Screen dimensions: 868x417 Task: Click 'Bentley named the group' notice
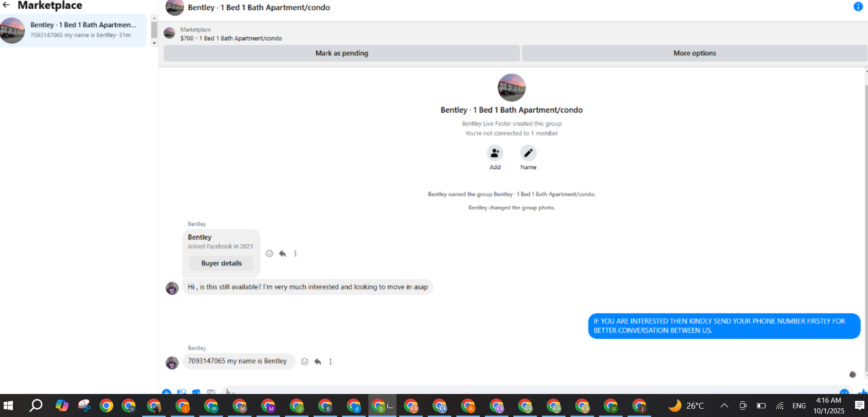(x=512, y=194)
